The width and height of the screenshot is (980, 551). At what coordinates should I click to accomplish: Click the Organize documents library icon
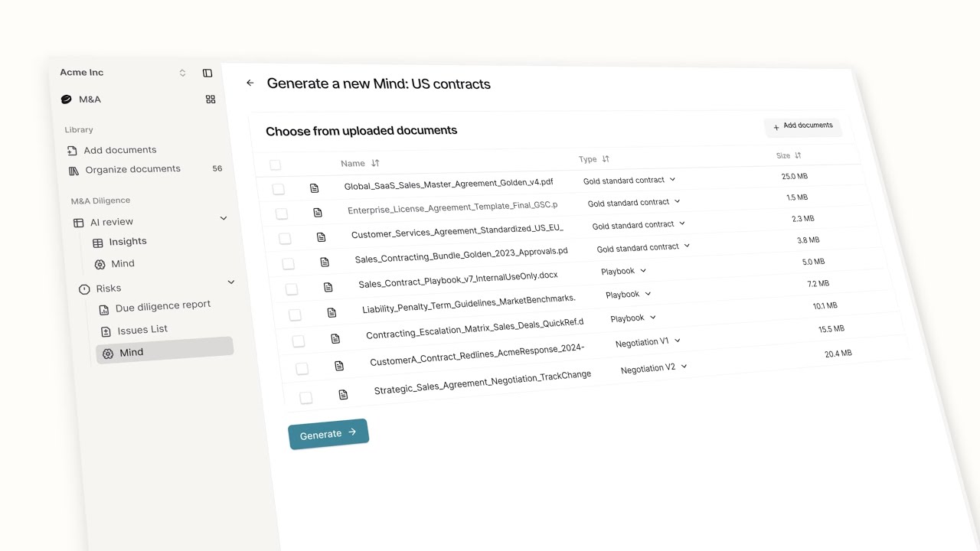point(73,171)
